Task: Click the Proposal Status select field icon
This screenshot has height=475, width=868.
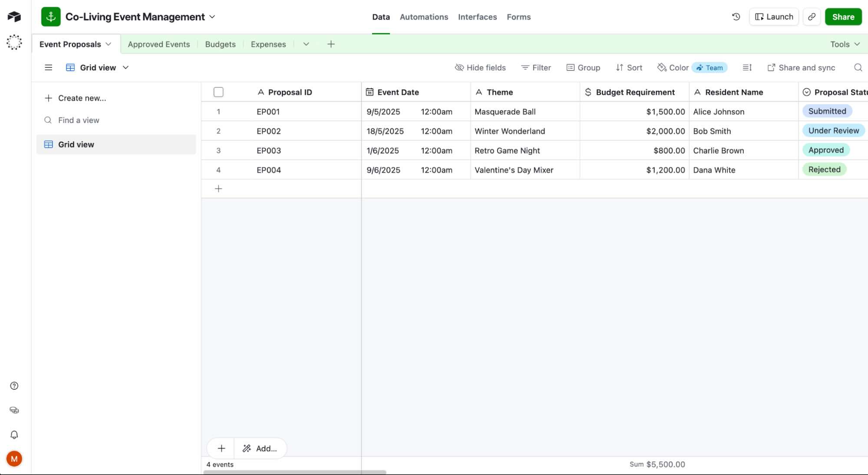Action: coord(806,92)
